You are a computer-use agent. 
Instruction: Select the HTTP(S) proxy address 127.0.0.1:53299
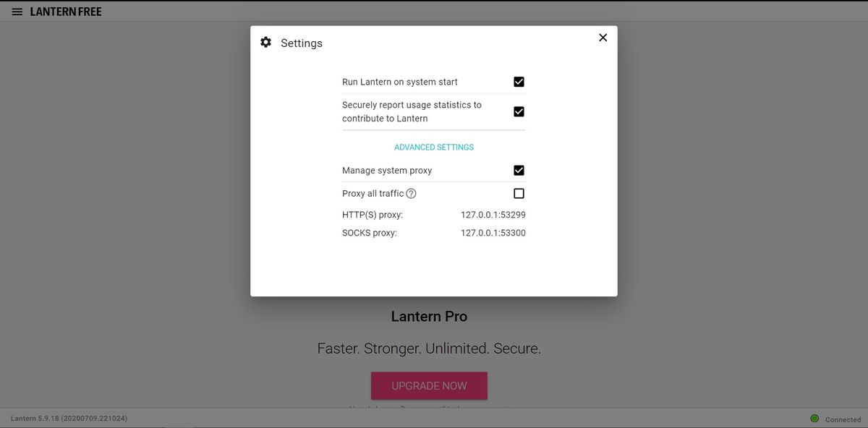pyautogui.click(x=493, y=215)
